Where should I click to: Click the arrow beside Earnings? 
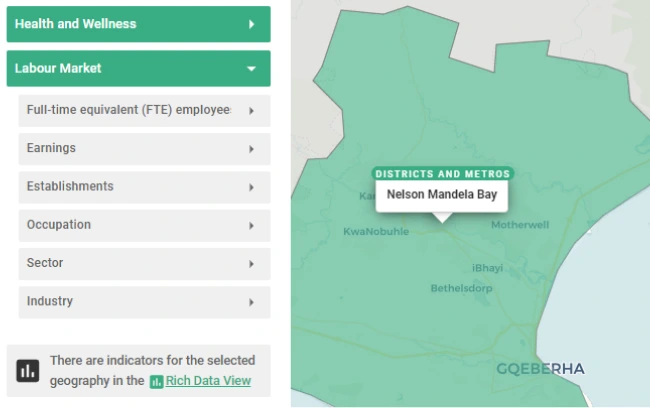tap(251, 149)
